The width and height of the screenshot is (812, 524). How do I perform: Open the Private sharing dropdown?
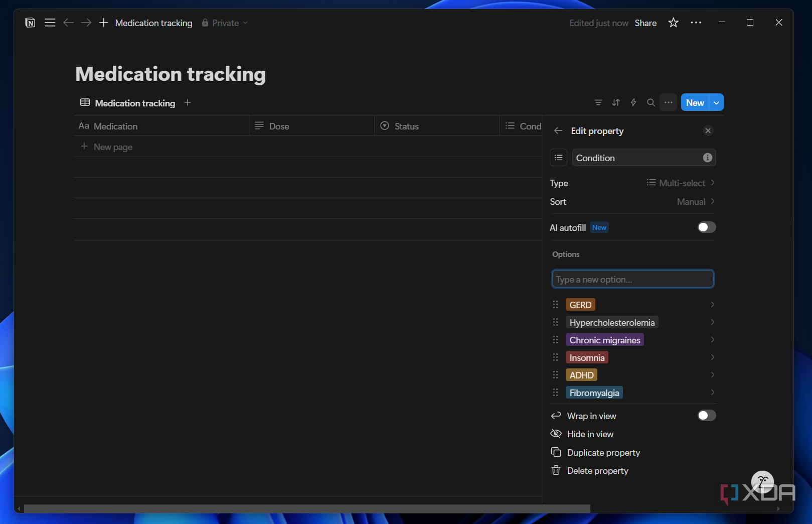pyautogui.click(x=225, y=23)
